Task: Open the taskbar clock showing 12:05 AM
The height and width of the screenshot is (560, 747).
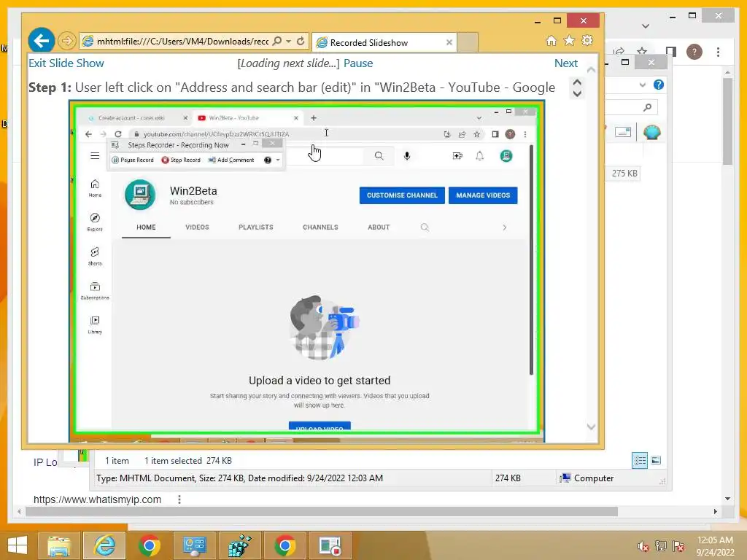Action: click(715, 546)
